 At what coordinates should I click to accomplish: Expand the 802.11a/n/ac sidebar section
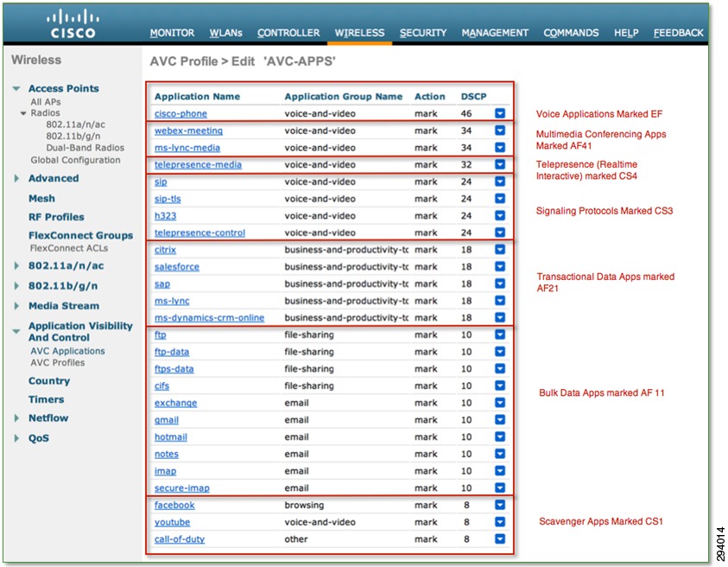pyautogui.click(x=16, y=266)
